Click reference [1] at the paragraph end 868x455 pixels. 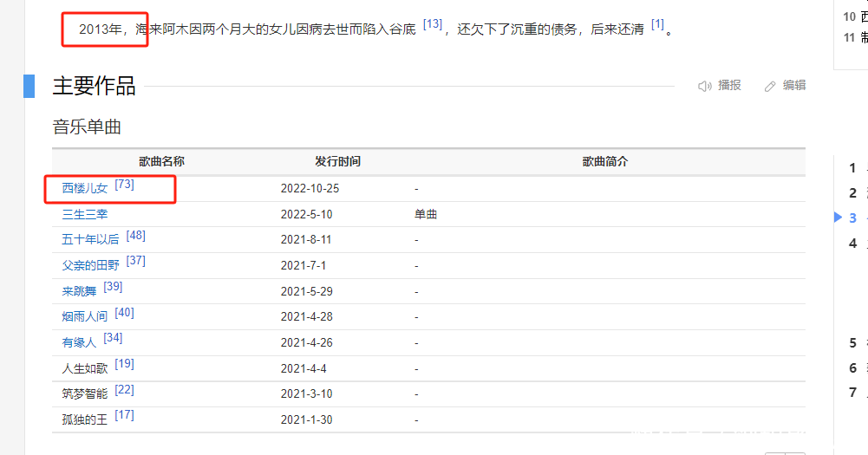point(657,24)
